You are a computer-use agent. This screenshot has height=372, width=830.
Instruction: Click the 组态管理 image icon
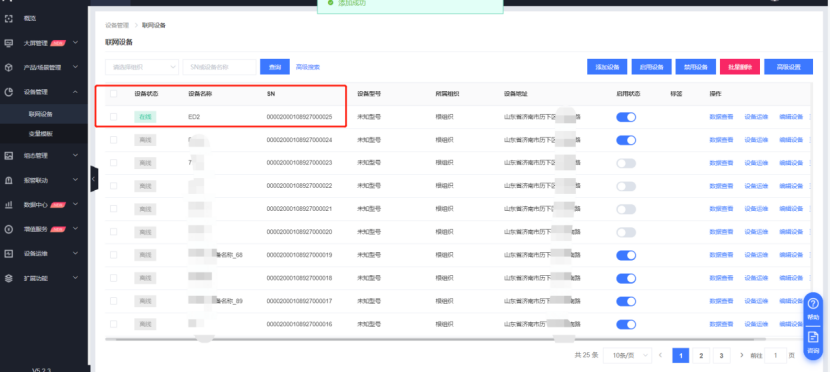tap(8, 156)
